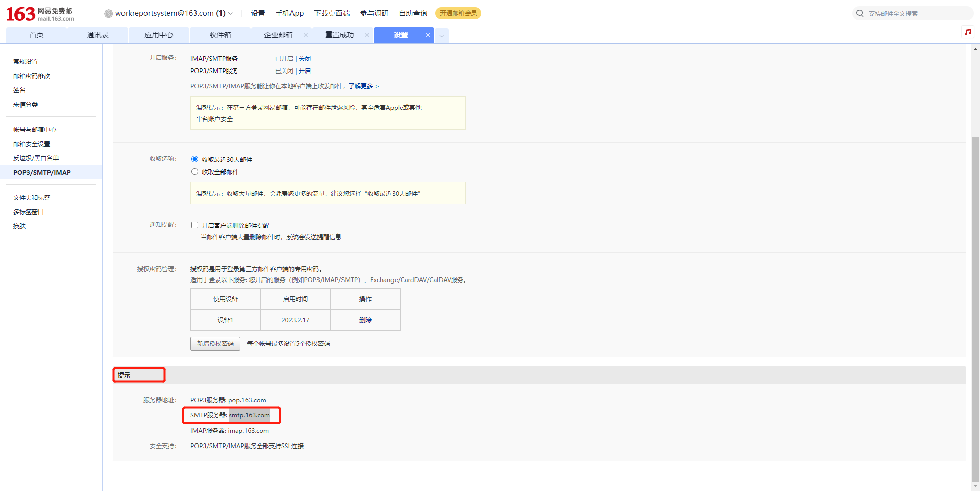Click the scrollbar up arrow

coord(975,49)
